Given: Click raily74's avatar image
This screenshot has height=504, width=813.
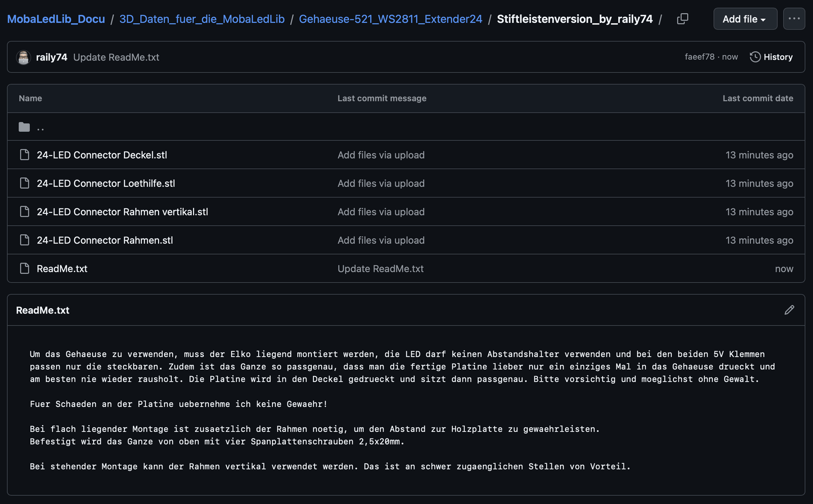Looking at the screenshot, I should point(23,57).
